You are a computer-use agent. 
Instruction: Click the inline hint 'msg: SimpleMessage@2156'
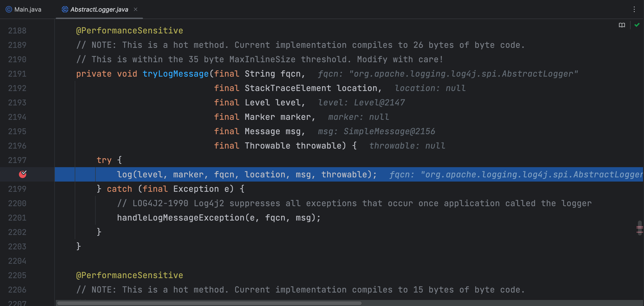click(377, 131)
